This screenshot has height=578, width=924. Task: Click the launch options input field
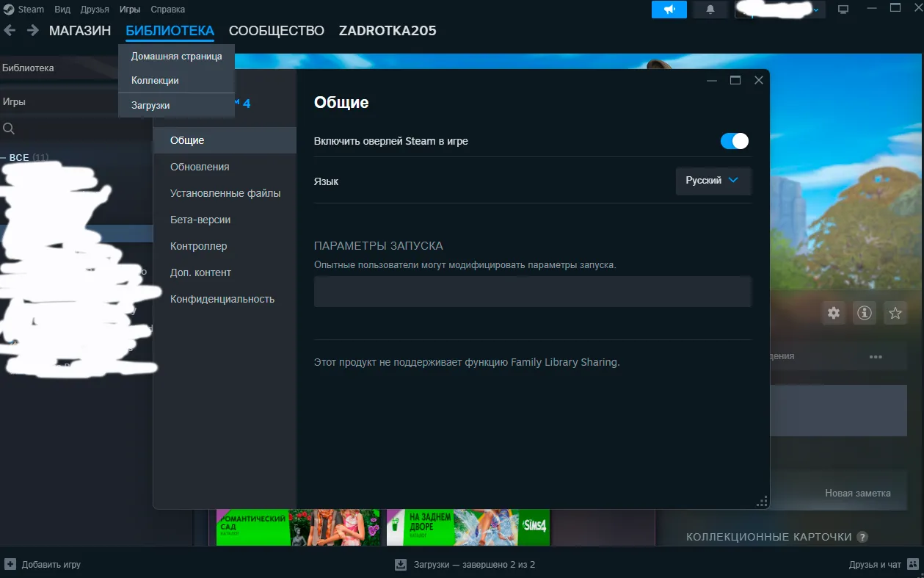click(x=533, y=292)
